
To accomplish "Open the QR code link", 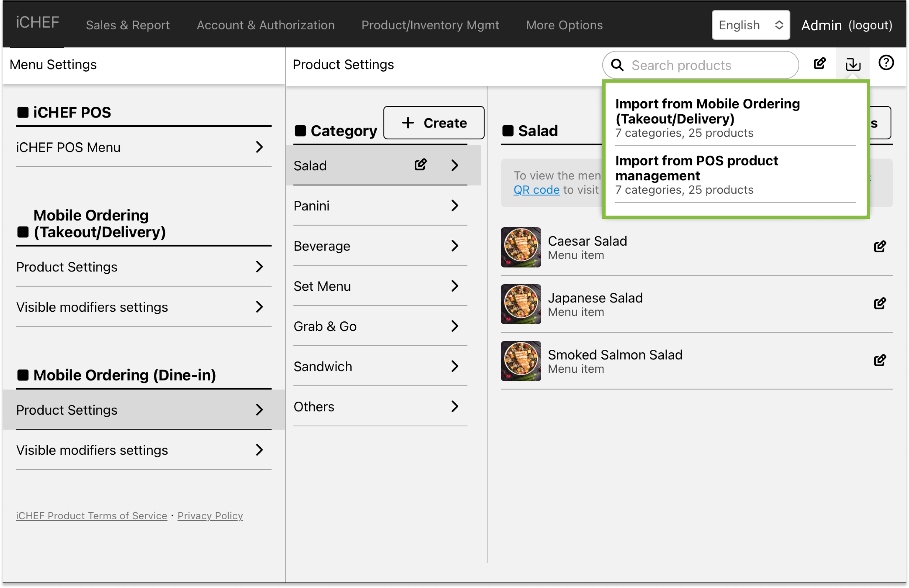I will coord(536,190).
